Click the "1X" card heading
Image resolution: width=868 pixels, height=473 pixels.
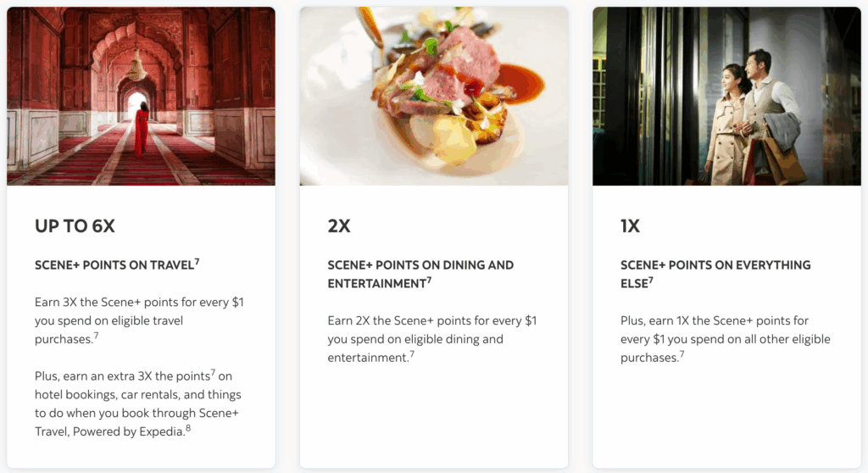tap(630, 226)
